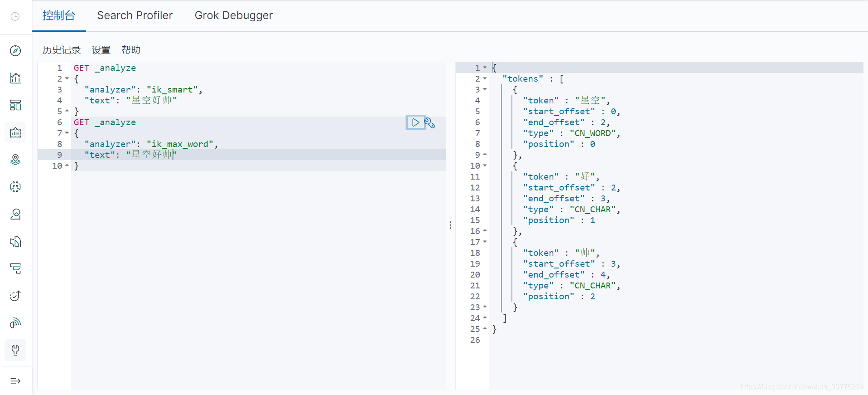Click "tokens" key in response
Image resolution: width=868 pixels, height=395 pixels.
(523, 79)
